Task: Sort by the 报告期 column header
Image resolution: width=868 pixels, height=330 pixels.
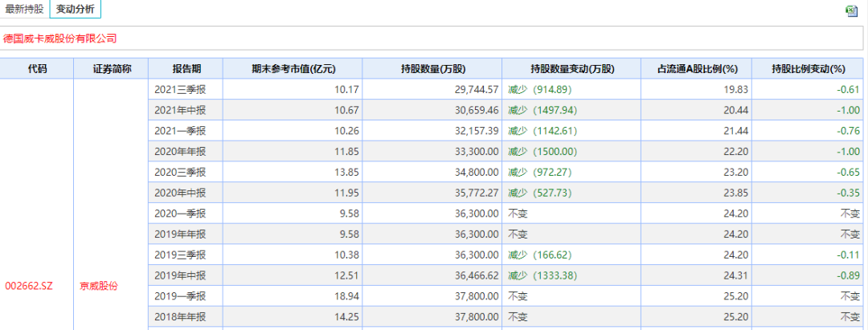Action: point(186,69)
